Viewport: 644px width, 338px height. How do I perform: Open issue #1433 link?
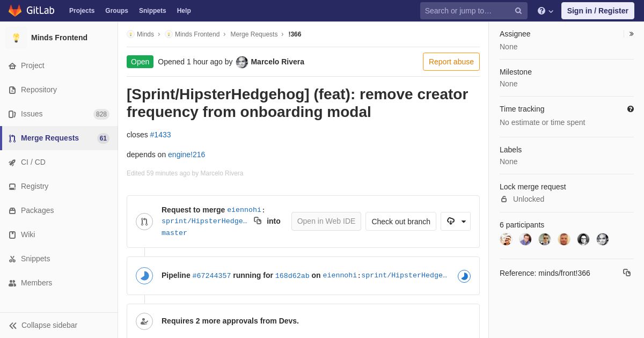point(160,135)
